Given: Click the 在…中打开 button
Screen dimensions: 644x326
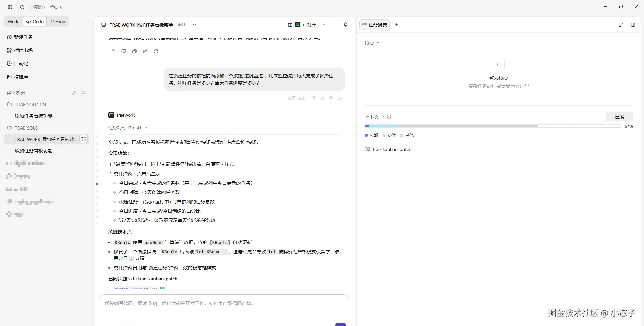Looking at the screenshot, I should 302,25.
